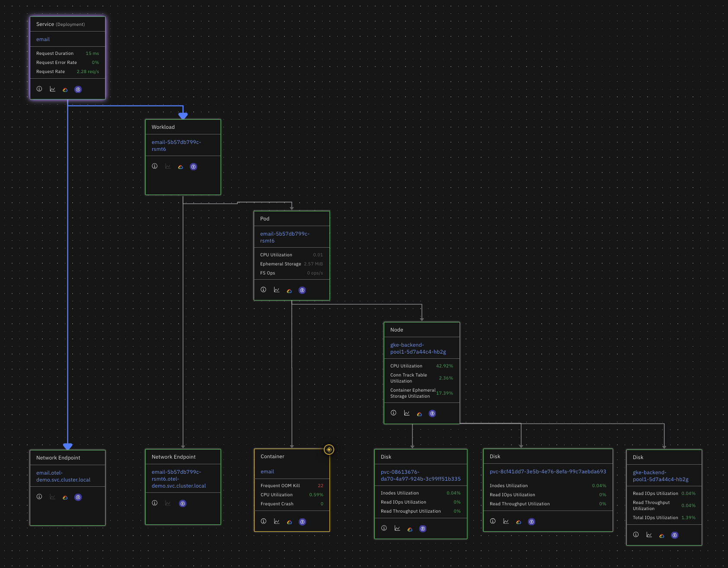Image resolution: width=728 pixels, height=568 pixels.
Task: Click Request Error Rate value 0%
Action: point(96,63)
